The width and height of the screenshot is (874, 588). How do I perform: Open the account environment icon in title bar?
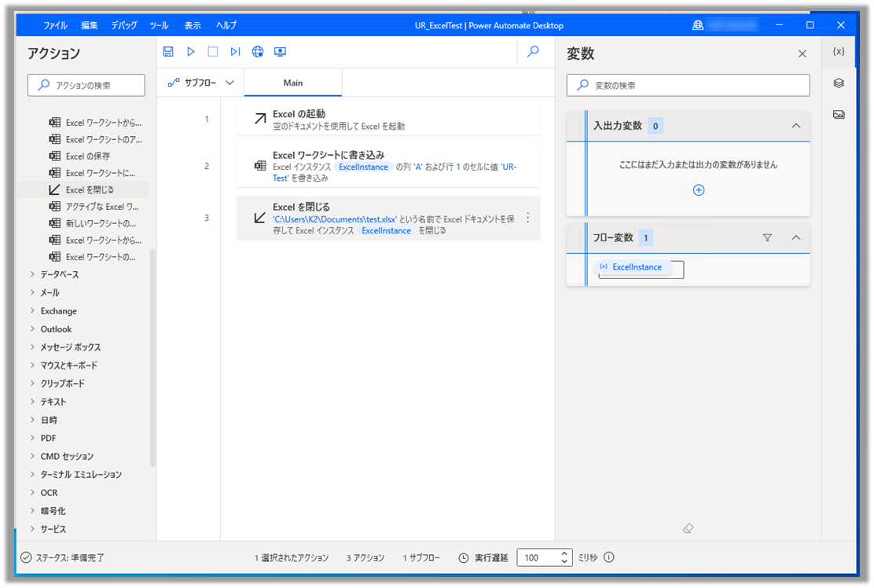pos(697,25)
